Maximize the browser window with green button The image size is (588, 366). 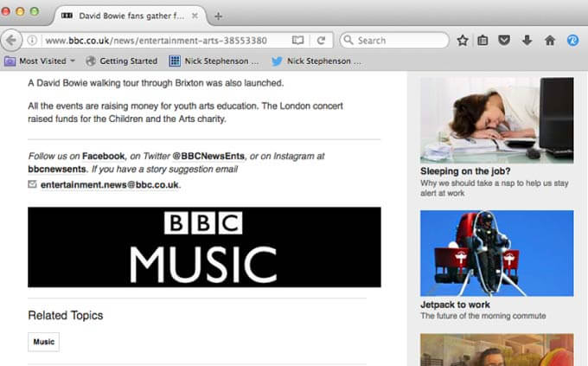point(35,11)
